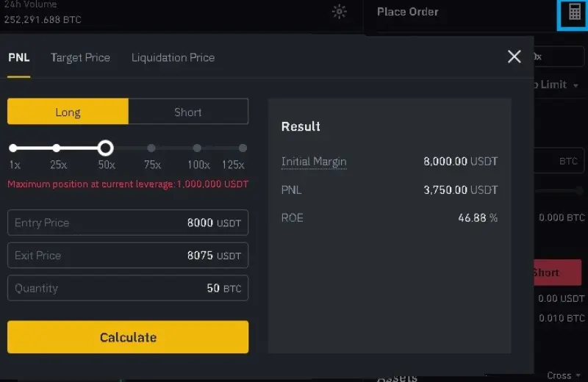Set leverage slider to 1x mark
This screenshot has height=382, width=588.
pos(13,148)
